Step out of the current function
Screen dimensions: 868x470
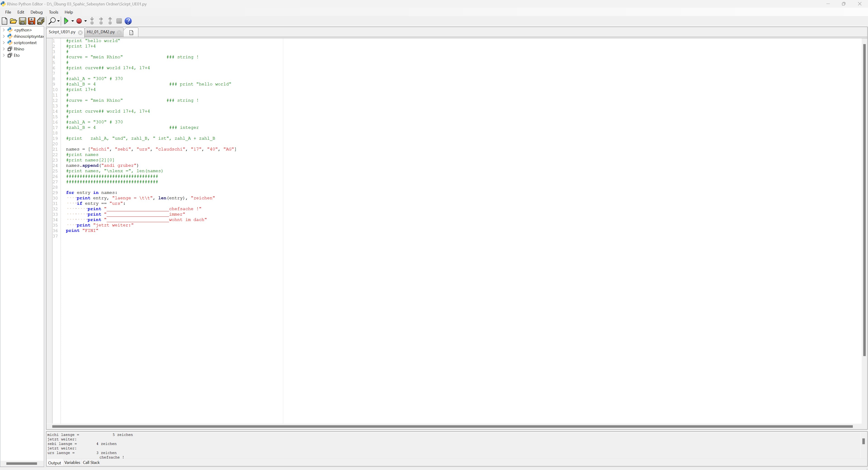(x=110, y=21)
